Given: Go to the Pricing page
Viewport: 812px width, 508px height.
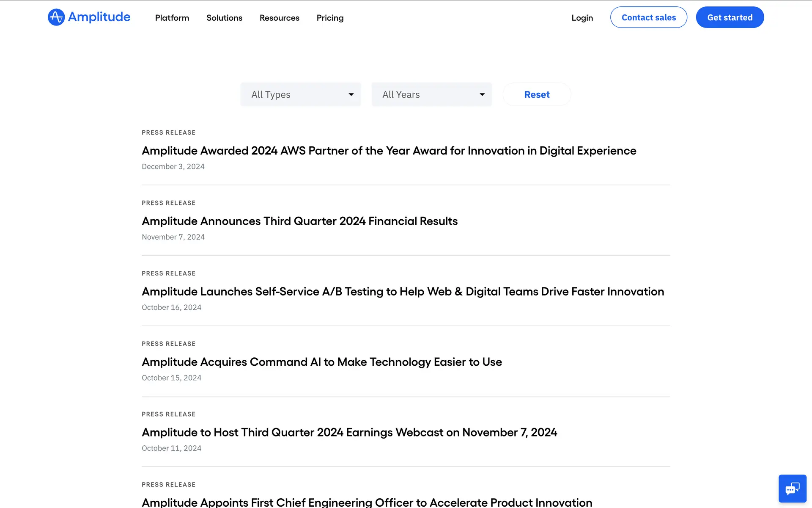Looking at the screenshot, I should click(x=330, y=18).
